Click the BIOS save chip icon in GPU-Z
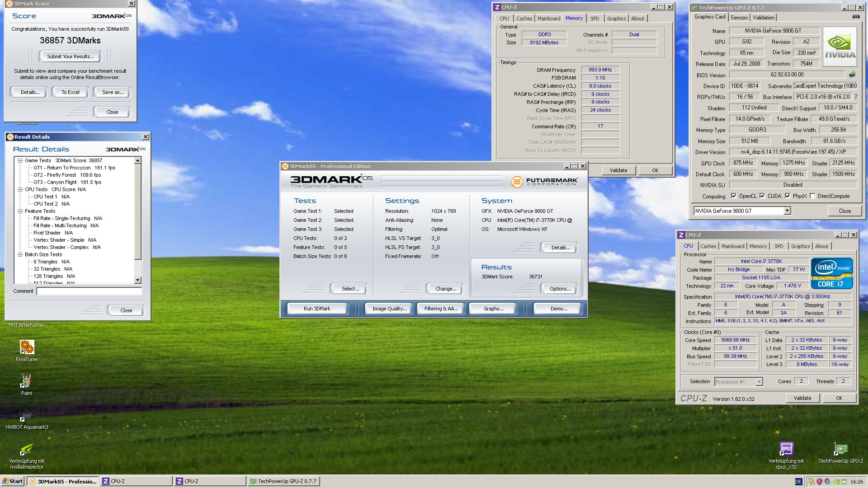Viewport: 868px width, 488px height. (x=852, y=75)
